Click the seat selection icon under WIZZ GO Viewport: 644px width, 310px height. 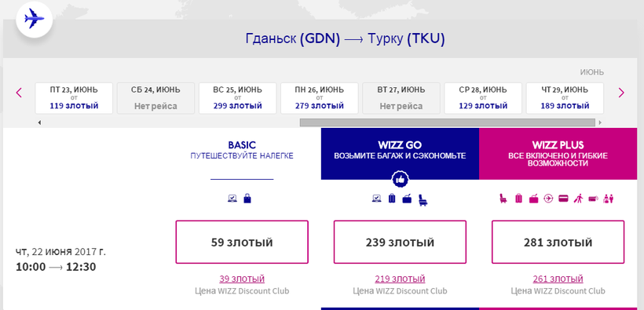pyautogui.click(x=423, y=199)
